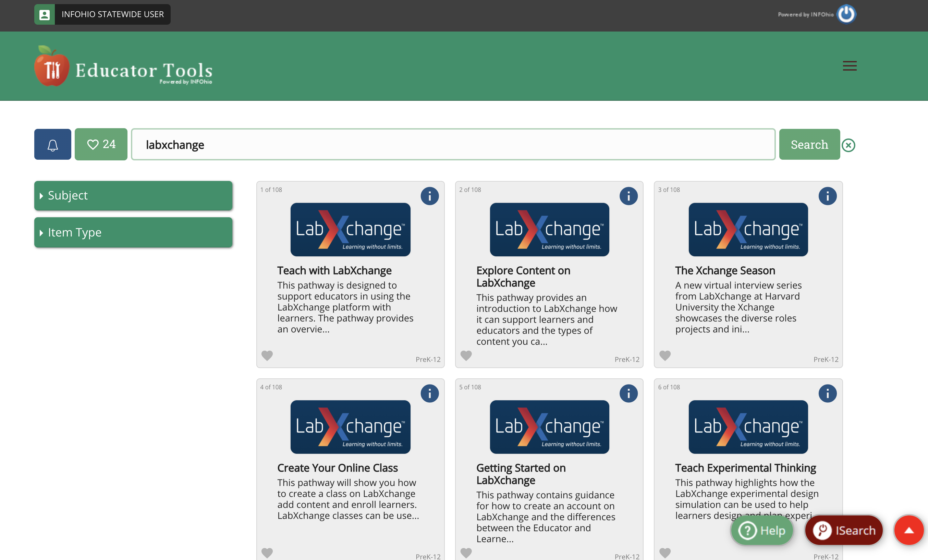Click the labxchange search input field
928x560 pixels.
click(453, 144)
